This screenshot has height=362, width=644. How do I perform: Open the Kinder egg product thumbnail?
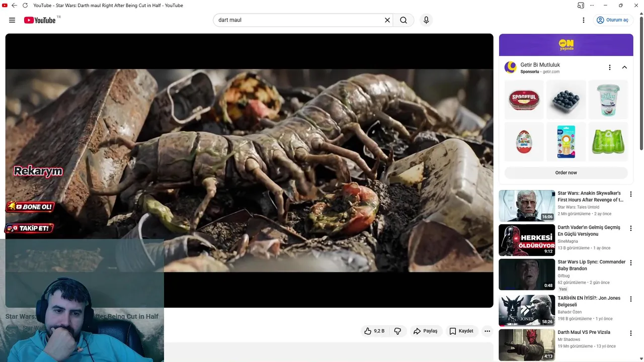click(524, 142)
